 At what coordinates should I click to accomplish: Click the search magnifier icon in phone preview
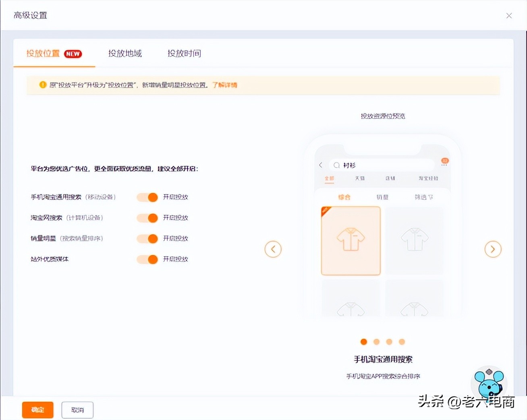(337, 165)
